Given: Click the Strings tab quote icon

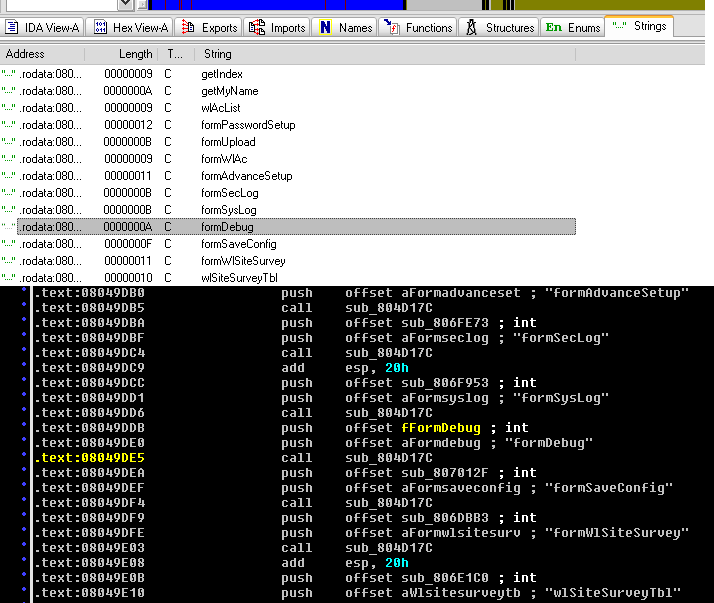Looking at the screenshot, I should (x=619, y=26).
